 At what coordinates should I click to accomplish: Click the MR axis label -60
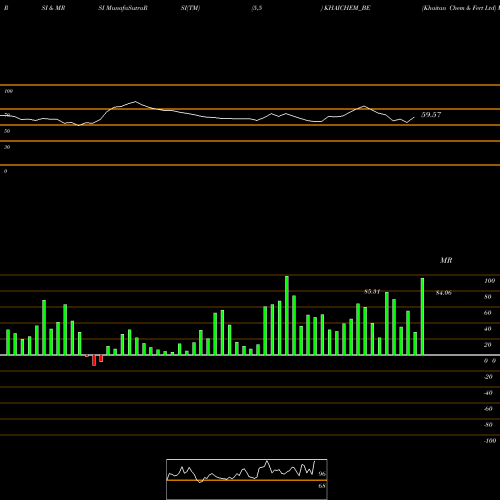point(488,409)
